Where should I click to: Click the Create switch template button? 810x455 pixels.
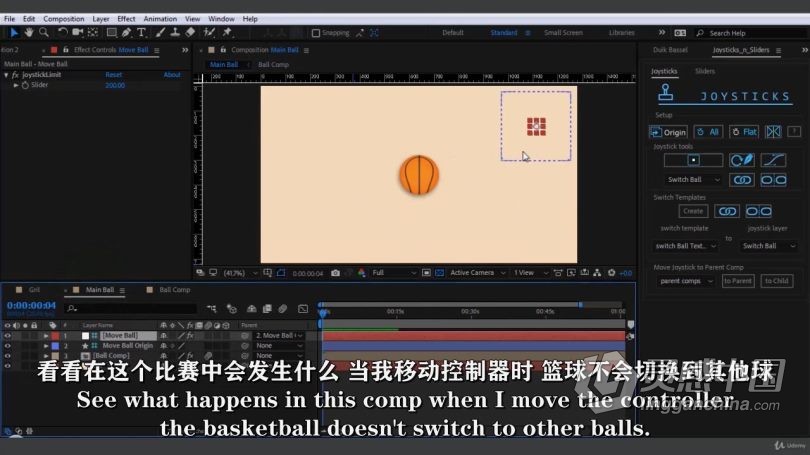point(693,211)
